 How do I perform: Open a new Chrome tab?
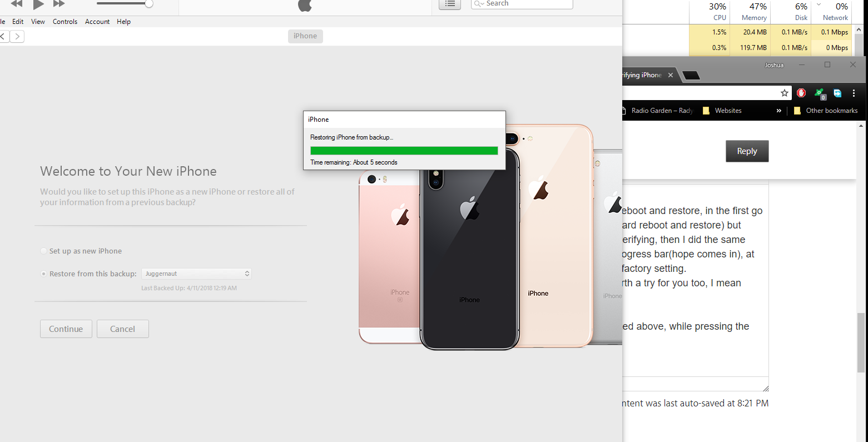pos(691,76)
